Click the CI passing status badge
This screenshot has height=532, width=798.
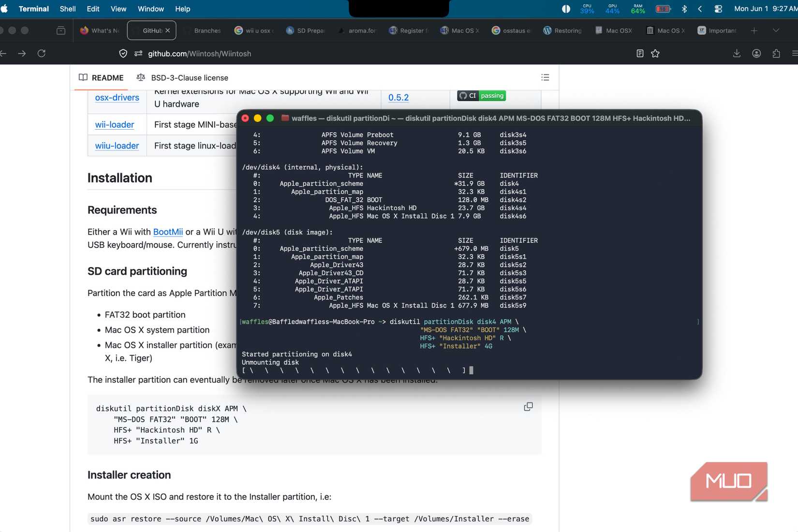coord(482,96)
